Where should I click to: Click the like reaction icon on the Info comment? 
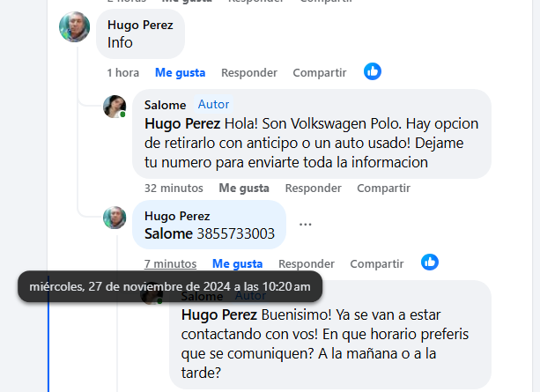tap(373, 71)
